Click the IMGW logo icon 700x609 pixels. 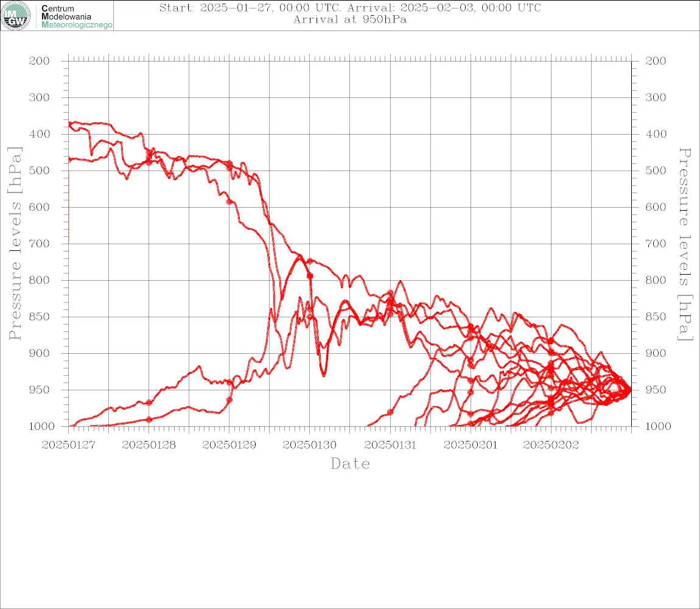click(x=16, y=16)
